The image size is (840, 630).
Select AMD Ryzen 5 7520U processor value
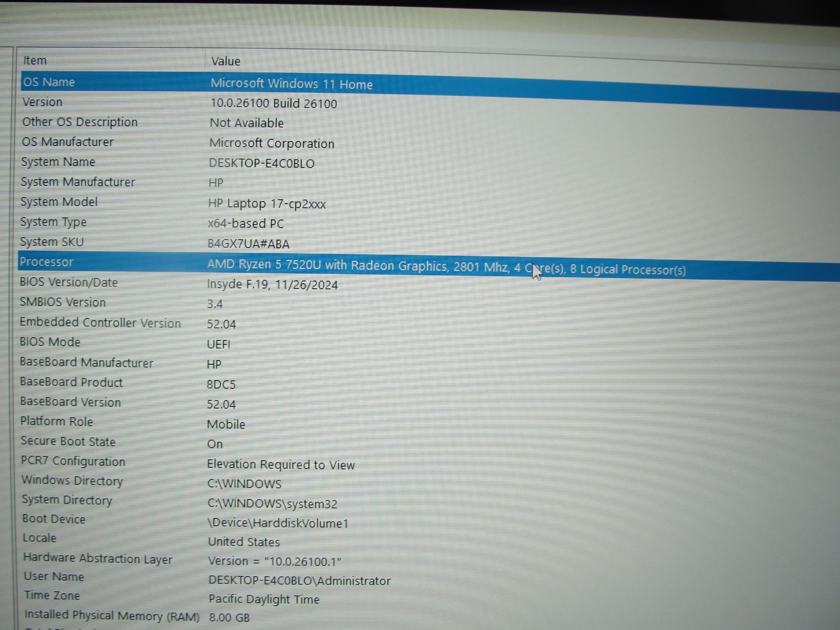446,267
